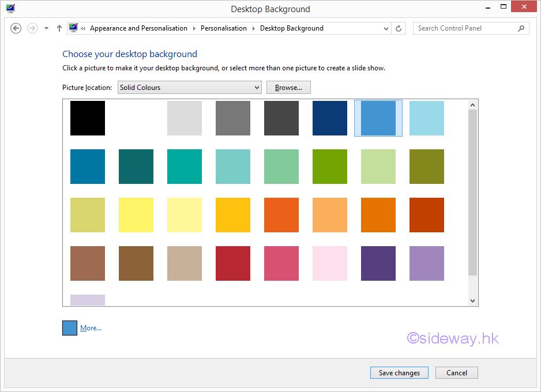
Task: Open the recent locations dropdown arrow
Action: pyautogui.click(x=46, y=28)
